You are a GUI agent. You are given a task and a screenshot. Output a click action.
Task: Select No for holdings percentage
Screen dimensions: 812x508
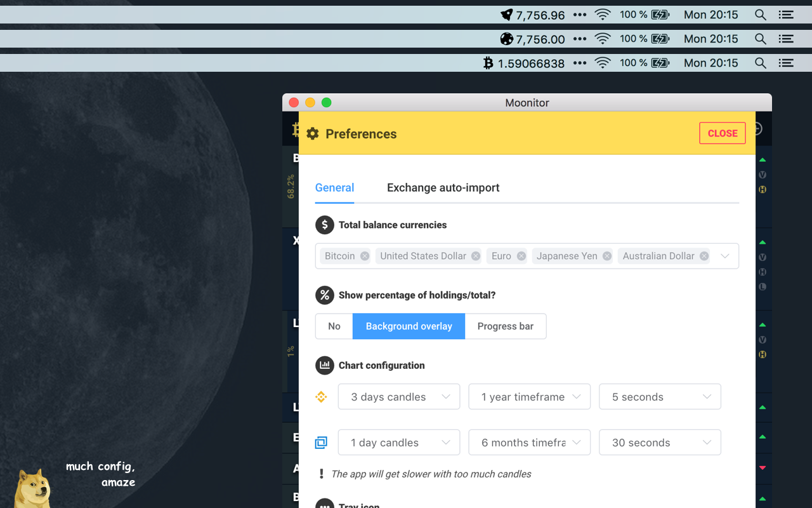point(334,326)
